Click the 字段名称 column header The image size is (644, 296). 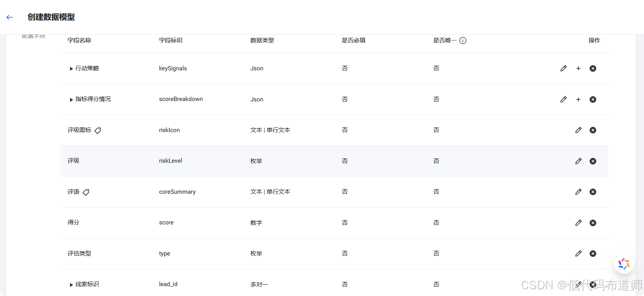(x=79, y=40)
